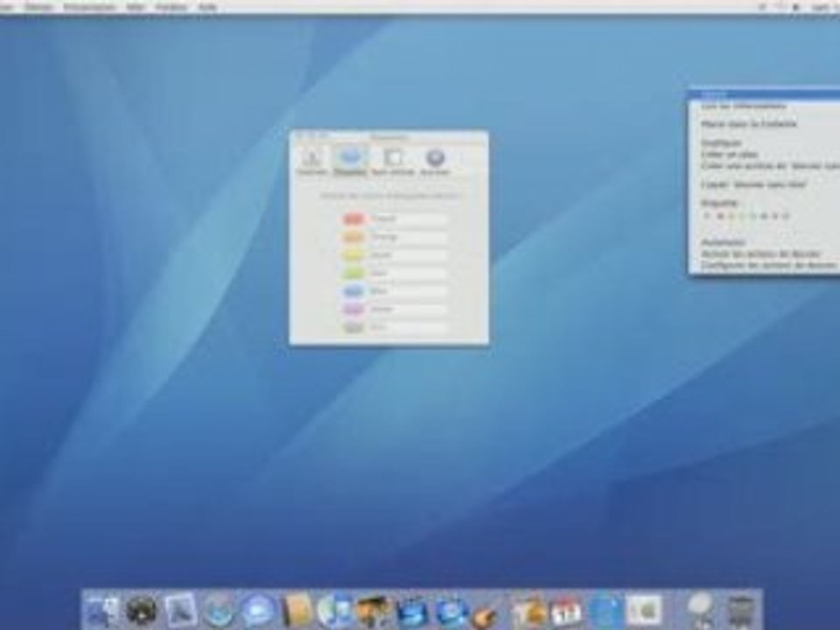Open the Trash in the Dock

[742, 611]
